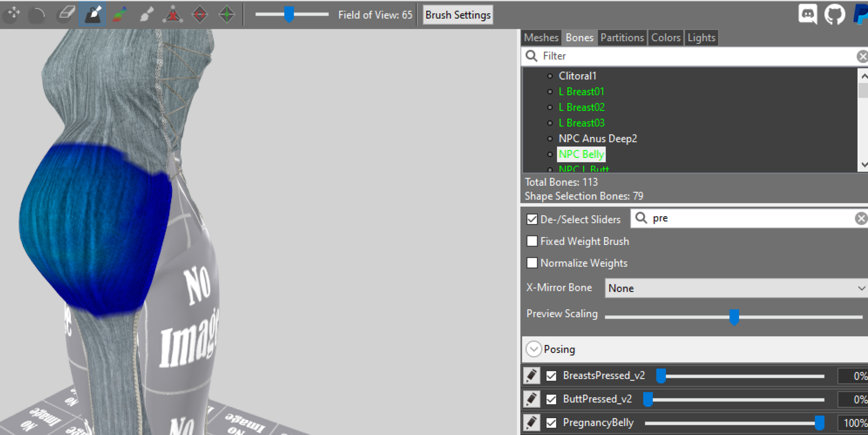Screen dimensions: 868x435
Task: Select the L Breast02 bone
Action: click(x=581, y=107)
